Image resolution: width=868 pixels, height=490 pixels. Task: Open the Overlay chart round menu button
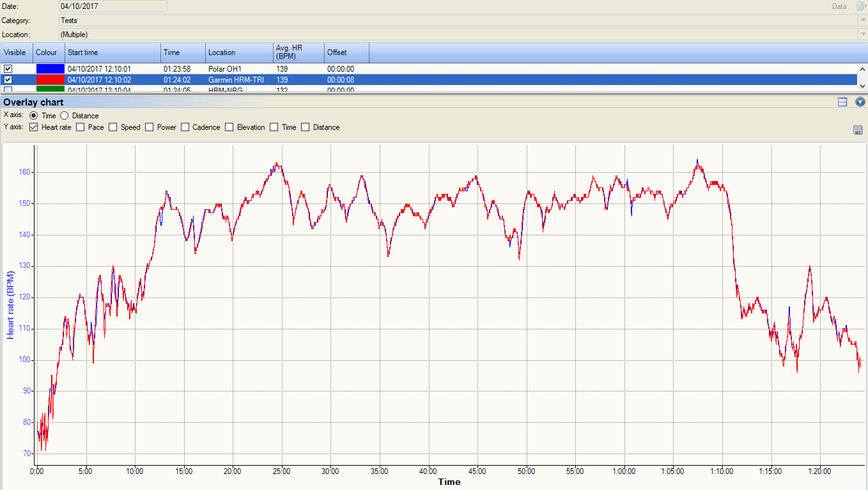tap(860, 102)
